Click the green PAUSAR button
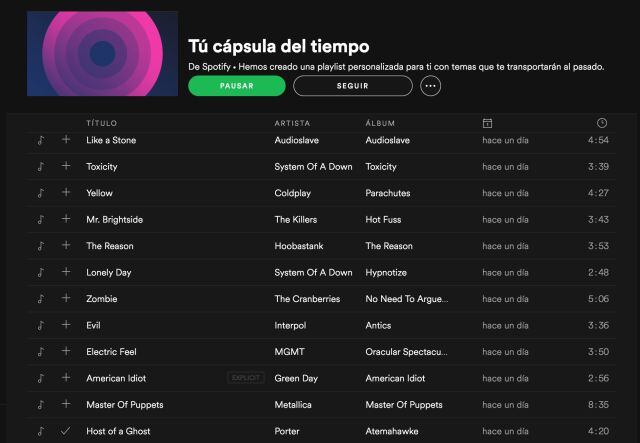The width and height of the screenshot is (640, 443). click(237, 86)
